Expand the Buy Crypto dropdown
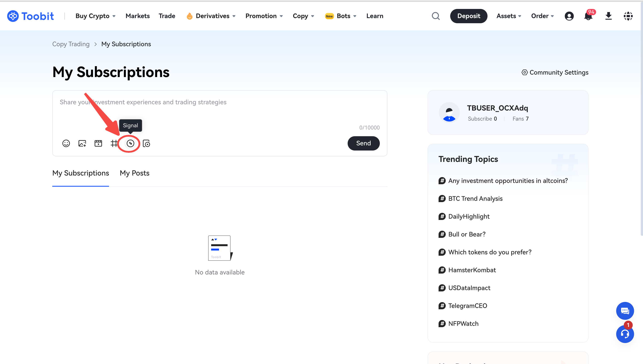Image resolution: width=643 pixels, height=364 pixels. (x=95, y=16)
